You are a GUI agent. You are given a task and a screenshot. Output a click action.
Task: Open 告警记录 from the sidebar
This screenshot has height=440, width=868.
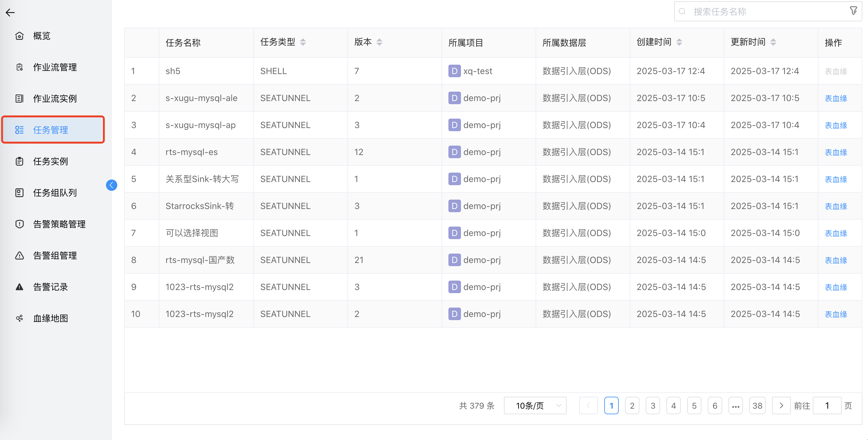[x=50, y=287]
